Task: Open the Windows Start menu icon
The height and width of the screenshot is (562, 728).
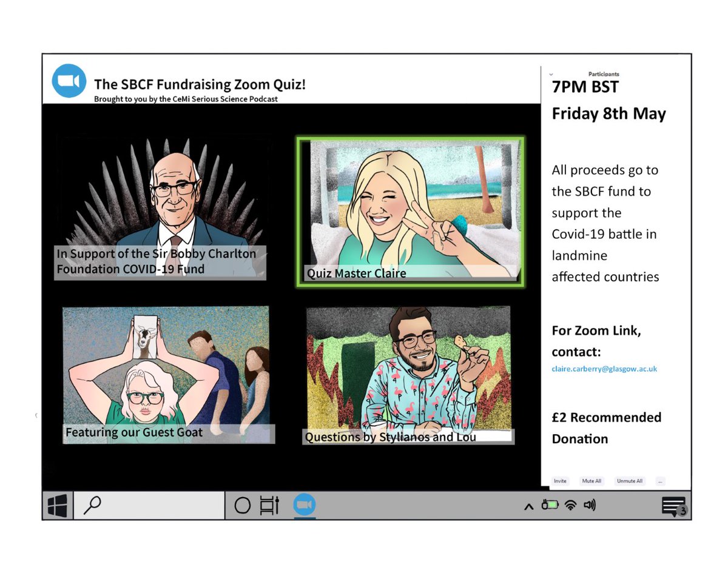Action: (57, 505)
